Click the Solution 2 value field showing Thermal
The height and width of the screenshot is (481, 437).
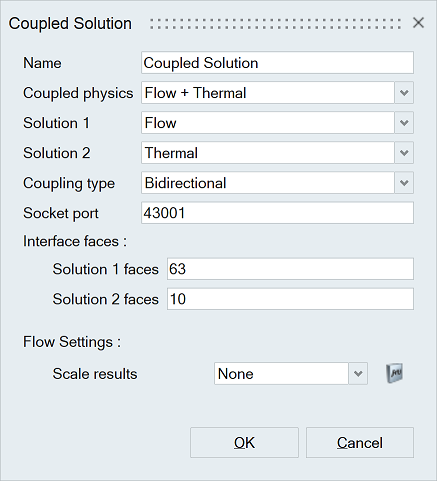click(x=268, y=153)
